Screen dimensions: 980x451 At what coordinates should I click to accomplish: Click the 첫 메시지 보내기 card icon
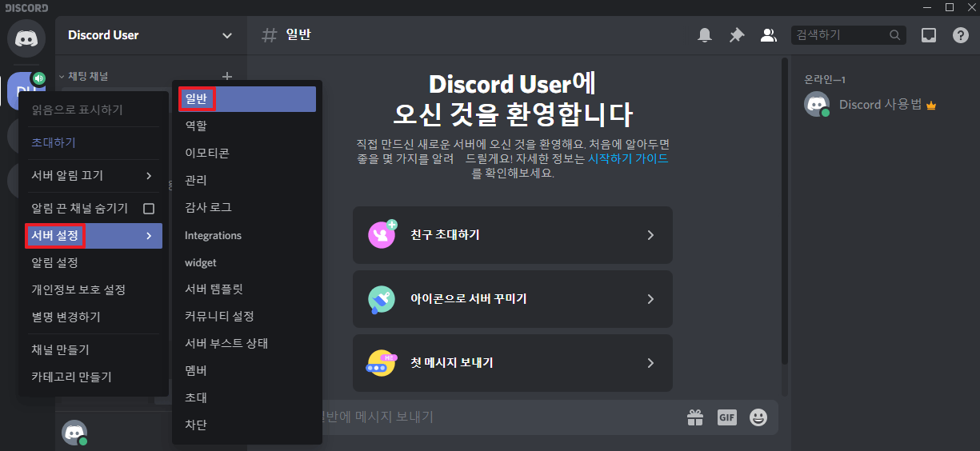(382, 362)
